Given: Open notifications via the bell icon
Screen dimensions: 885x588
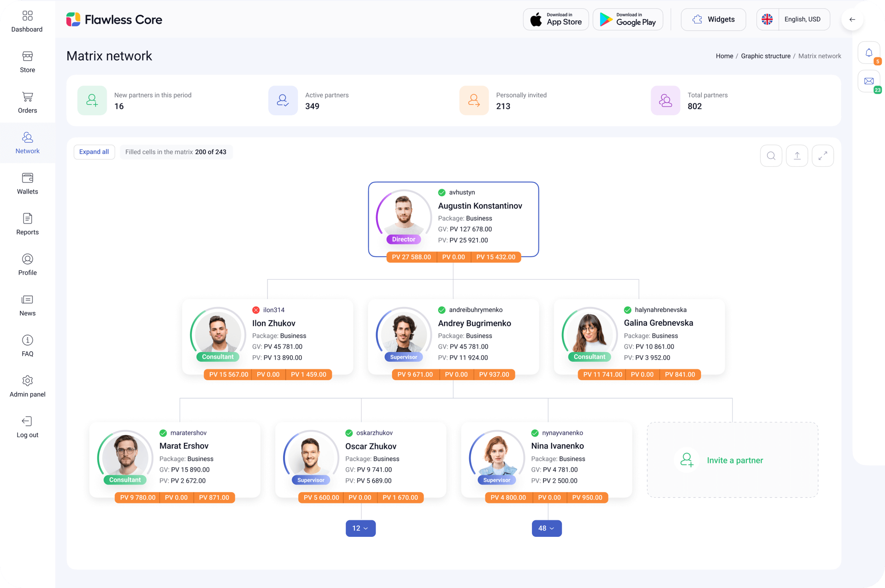Looking at the screenshot, I should point(869,53).
